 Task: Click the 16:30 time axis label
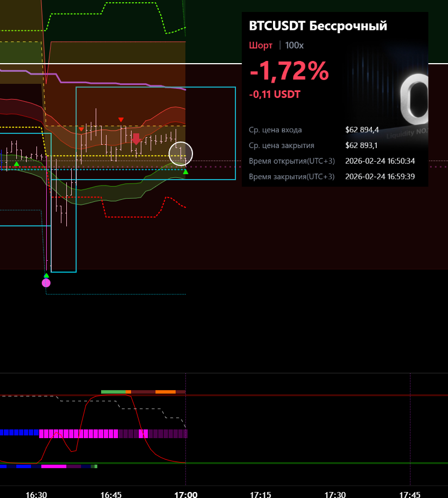click(x=36, y=495)
